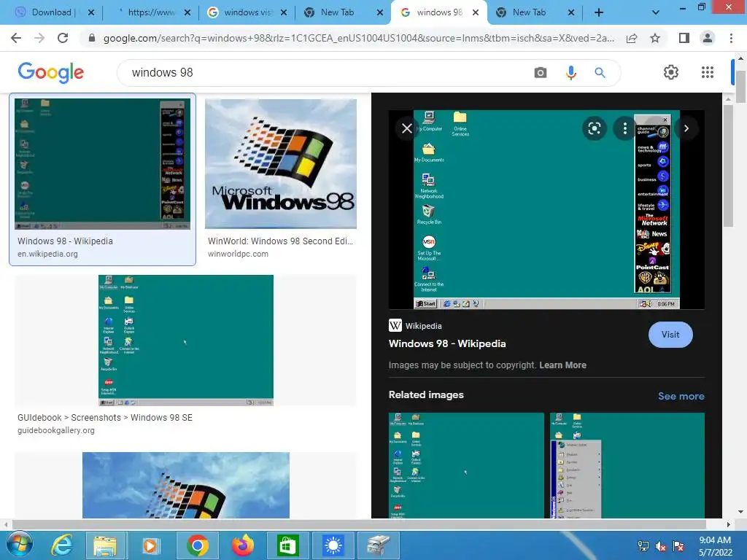Launch Internet Explorer from taskbar
Screen dimensions: 747x560
pyautogui.click(x=62, y=545)
